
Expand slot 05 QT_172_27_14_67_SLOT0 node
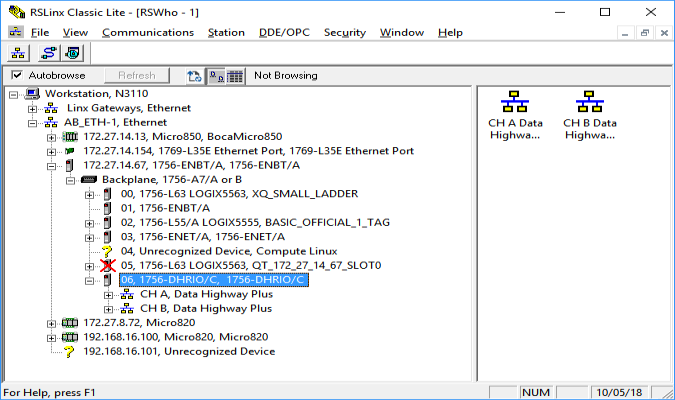(x=89, y=267)
